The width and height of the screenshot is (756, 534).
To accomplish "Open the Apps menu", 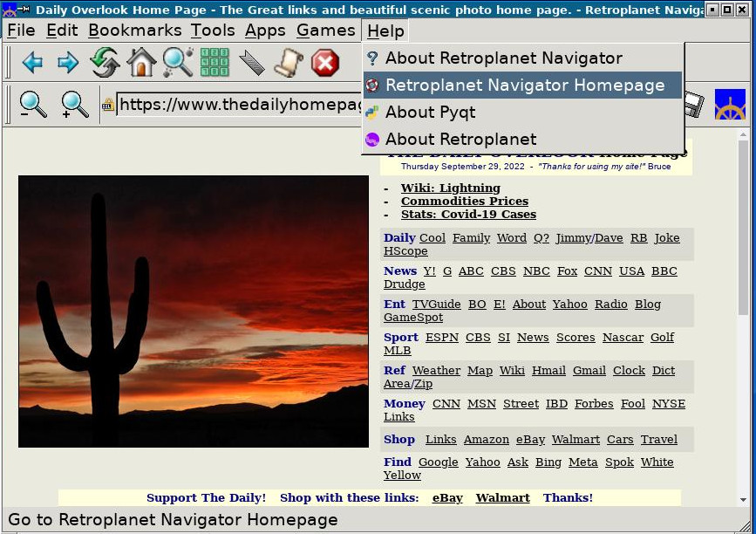I will pyautogui.click(x=265, y=31).
